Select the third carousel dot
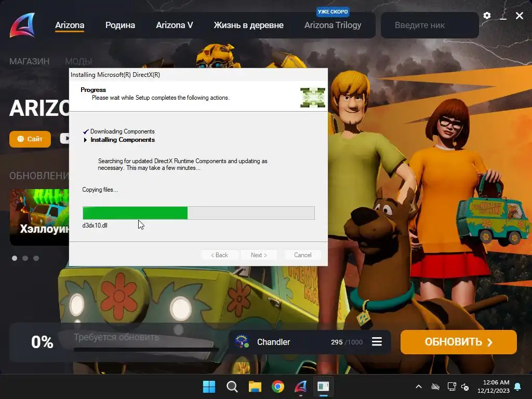532x399 pixels. pyautogui.click(x=36, y=258)
